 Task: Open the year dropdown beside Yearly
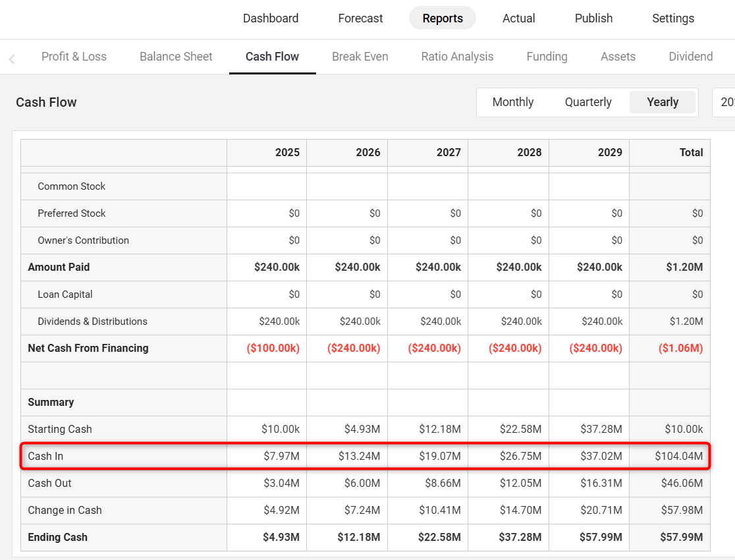[724, 102]
